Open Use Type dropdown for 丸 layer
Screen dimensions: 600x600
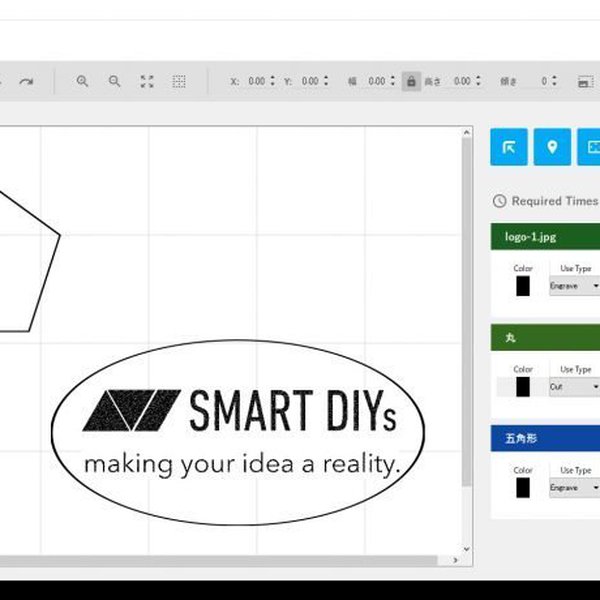pos(575,386)
